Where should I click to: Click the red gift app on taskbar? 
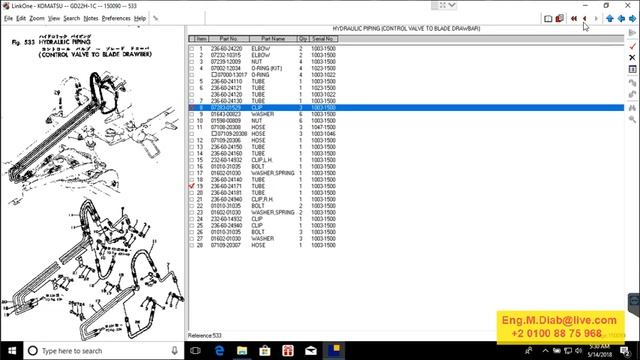[288, 351]
